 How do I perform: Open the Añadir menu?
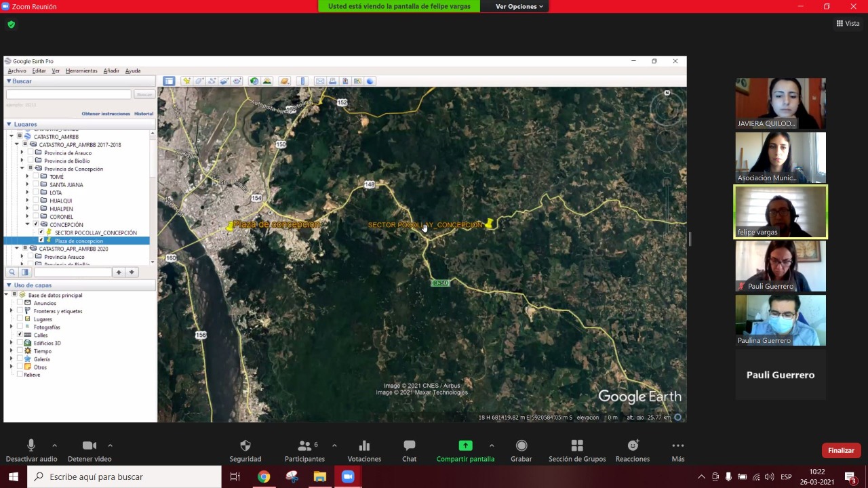coord(111,71)
